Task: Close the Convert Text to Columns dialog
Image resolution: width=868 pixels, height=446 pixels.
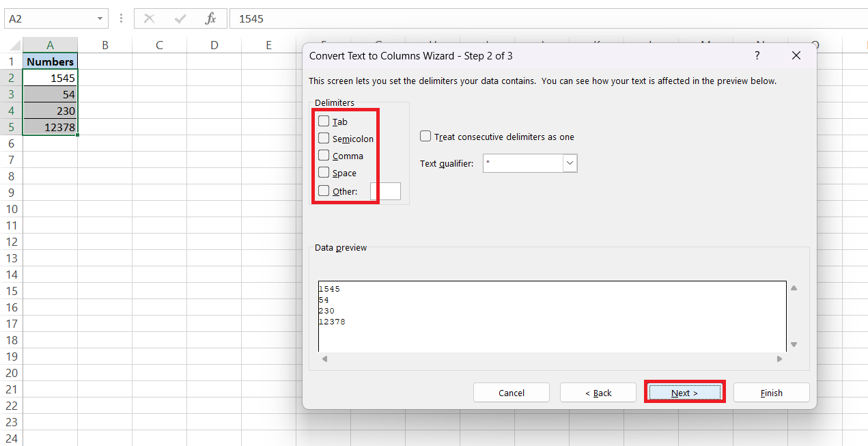Action: coord(796,56)
